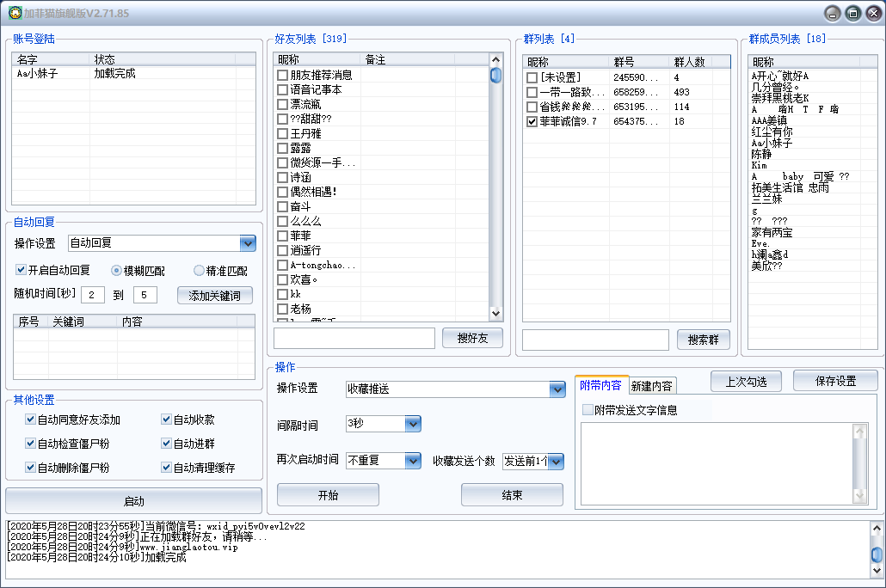Uncheck the 菲菲诚信9.7 group checkbox
This screenshot has width=886, height=588.
(x=532, y=122)
